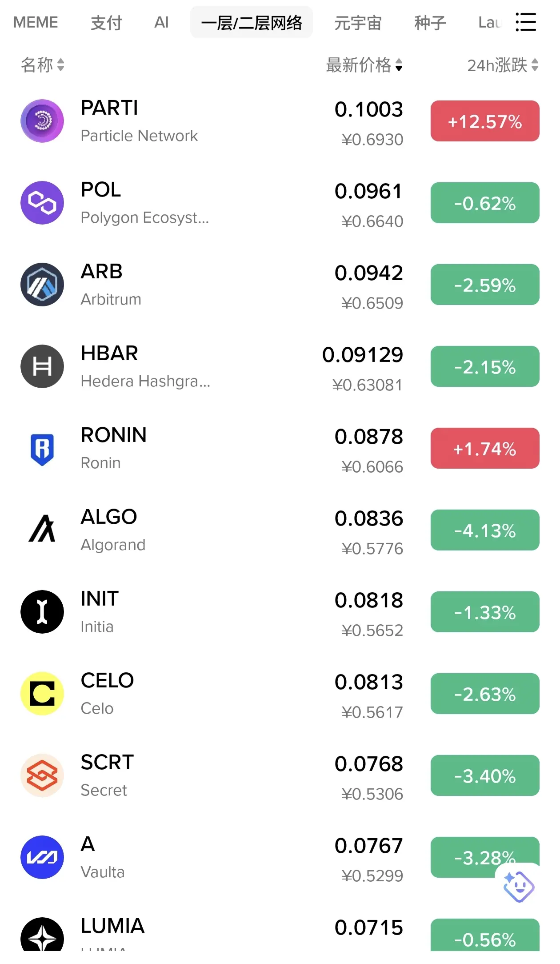Viewport: 560px width, 964px height.
Task: Open the INIT Initia coin row
Action: point(280,612)
